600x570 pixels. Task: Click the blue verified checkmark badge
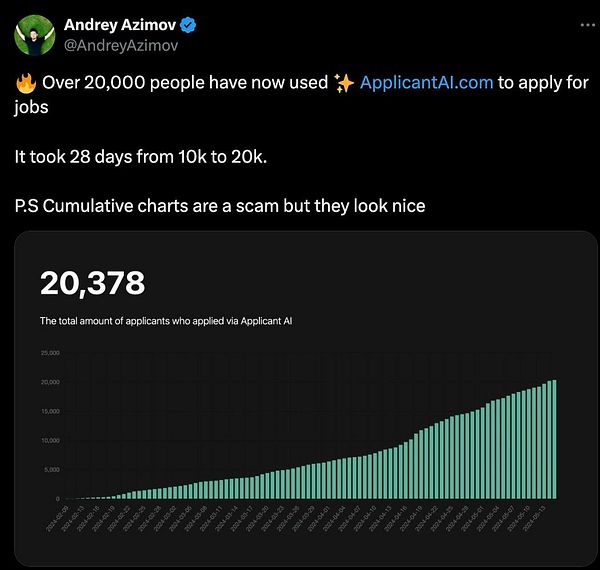tap(188, 25)
